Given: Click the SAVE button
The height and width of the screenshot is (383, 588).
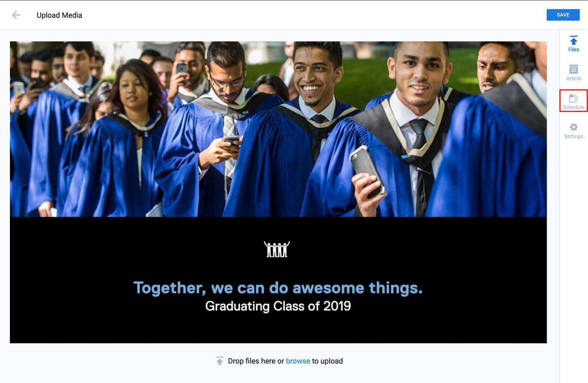Looking at the screenshot, I should pyautogui.click(x=563, y=15).
